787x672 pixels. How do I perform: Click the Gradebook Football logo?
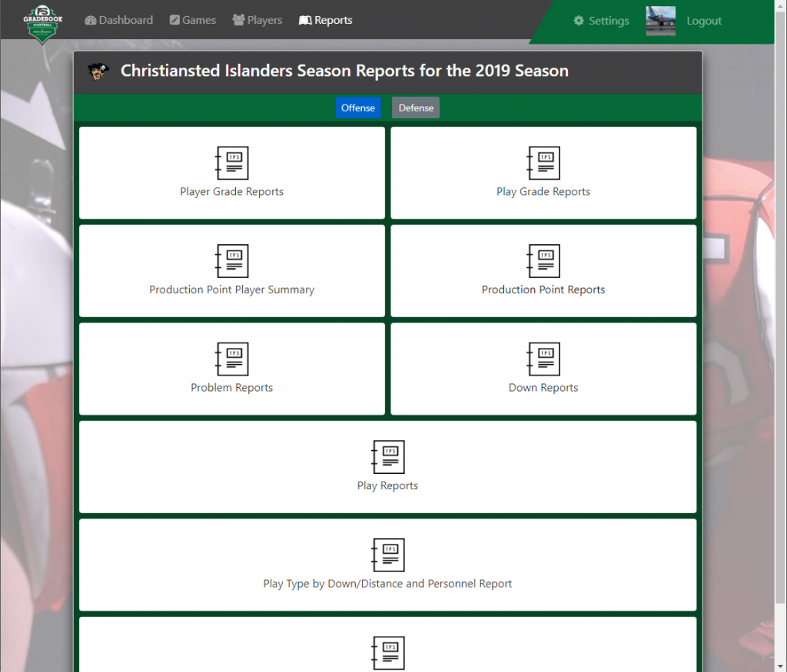43,24
